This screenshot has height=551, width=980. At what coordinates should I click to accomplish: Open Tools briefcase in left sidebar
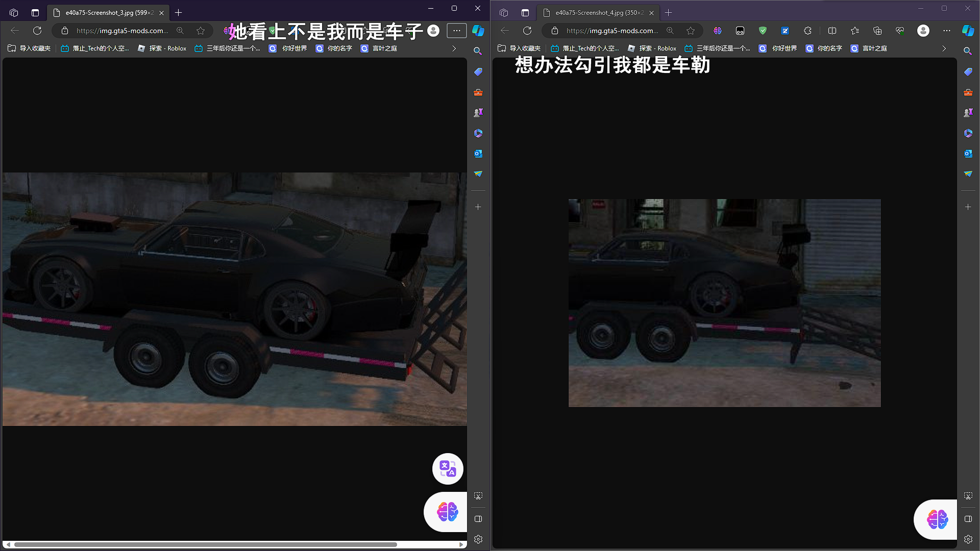(478, 92)
